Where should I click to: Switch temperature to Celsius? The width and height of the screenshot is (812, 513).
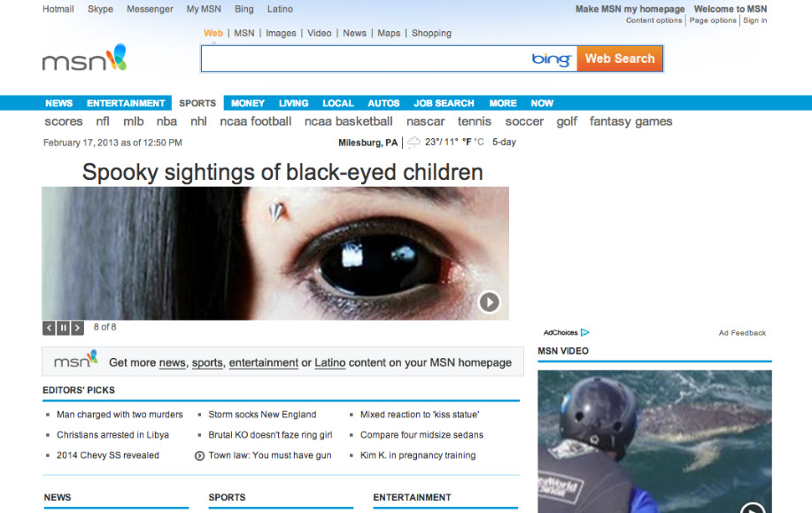click(x=479, y=143)
